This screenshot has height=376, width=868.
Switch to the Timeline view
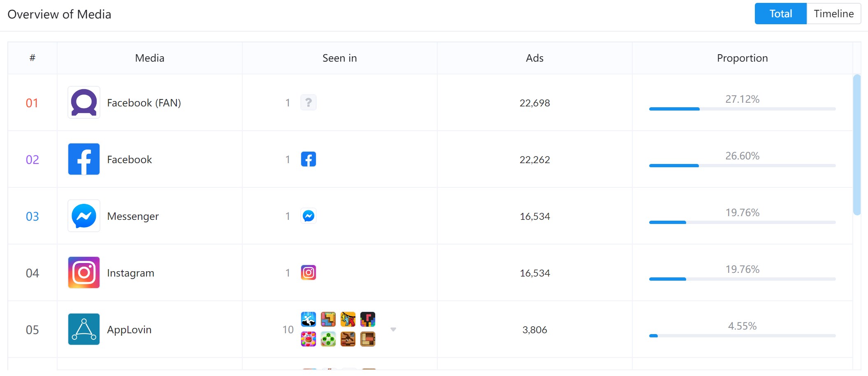pos(834,14)
